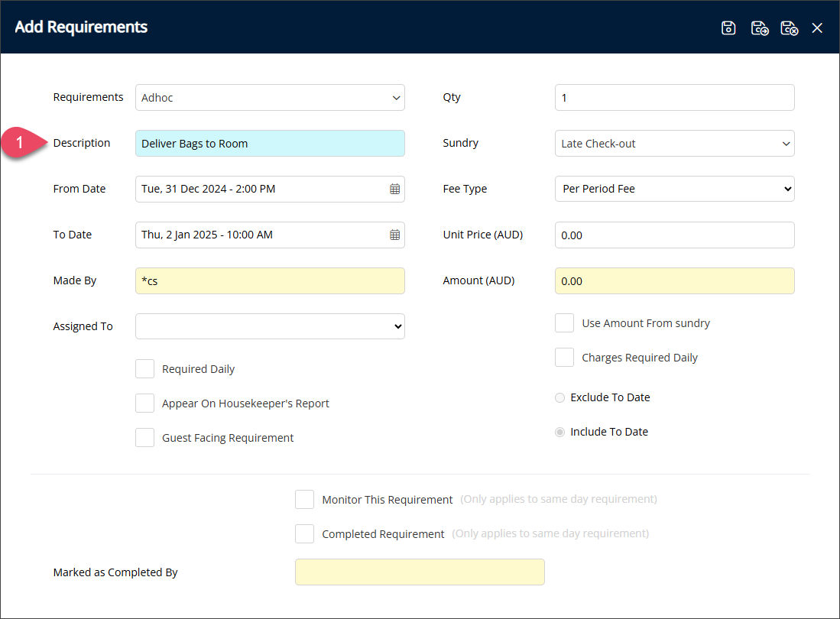Click the Save and Continue icon
Image resolution: width=840 pixels, height=619 pixels.
pos(760,28)
